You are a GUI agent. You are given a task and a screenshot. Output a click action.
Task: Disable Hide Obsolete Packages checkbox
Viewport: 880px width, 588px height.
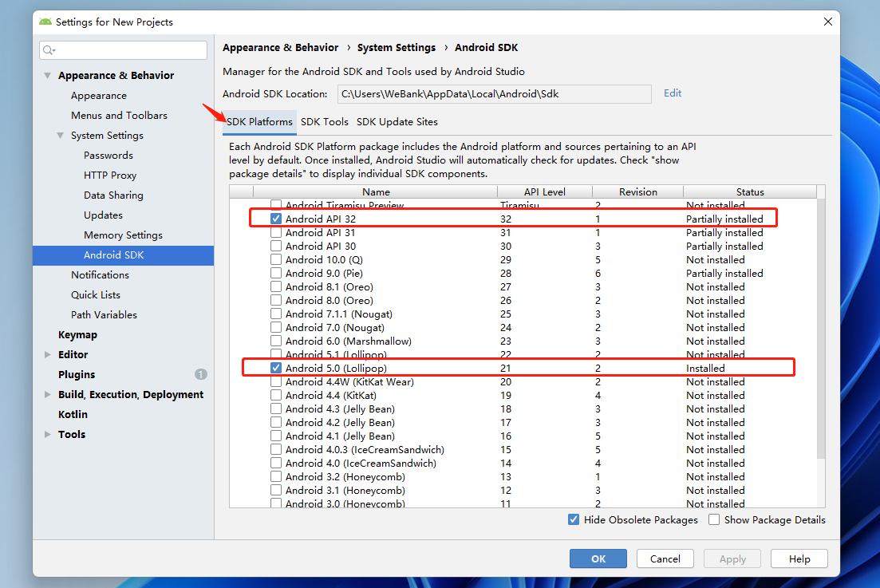(x=573, y=519)
